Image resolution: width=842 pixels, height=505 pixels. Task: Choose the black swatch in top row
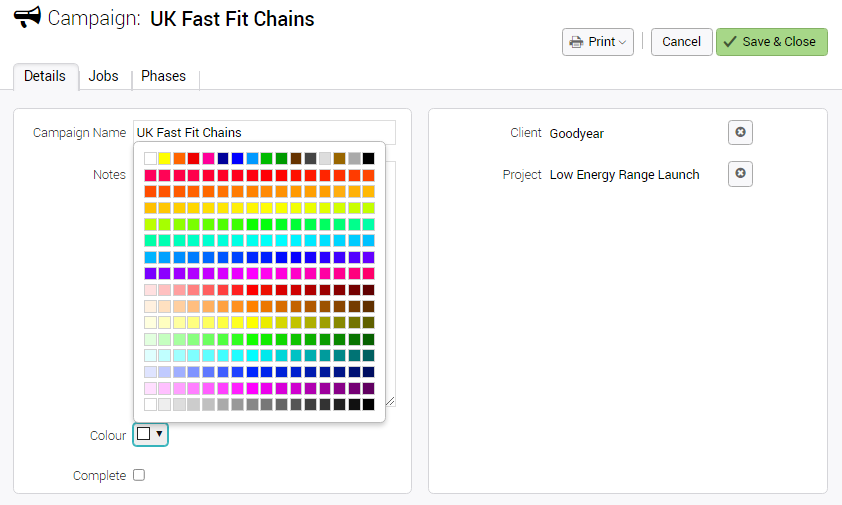368,158
